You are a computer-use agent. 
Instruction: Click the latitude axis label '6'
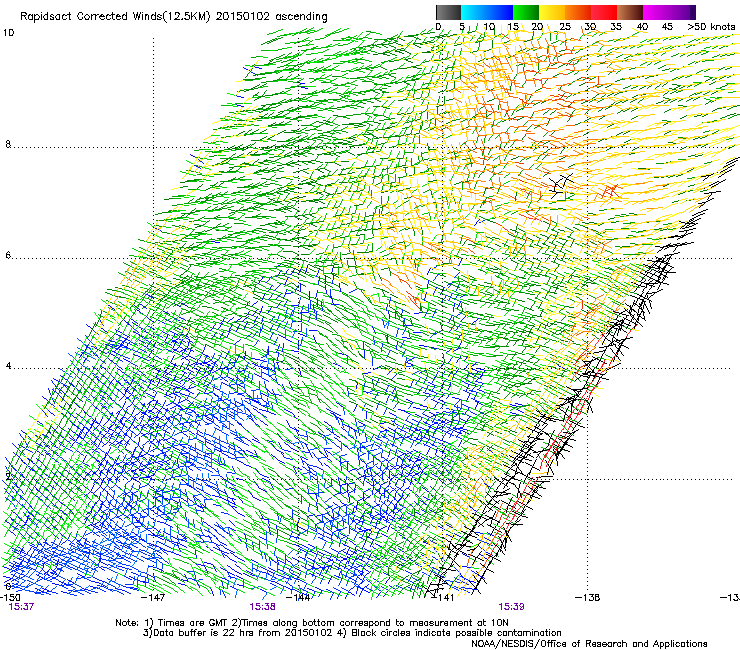(8, 255)
